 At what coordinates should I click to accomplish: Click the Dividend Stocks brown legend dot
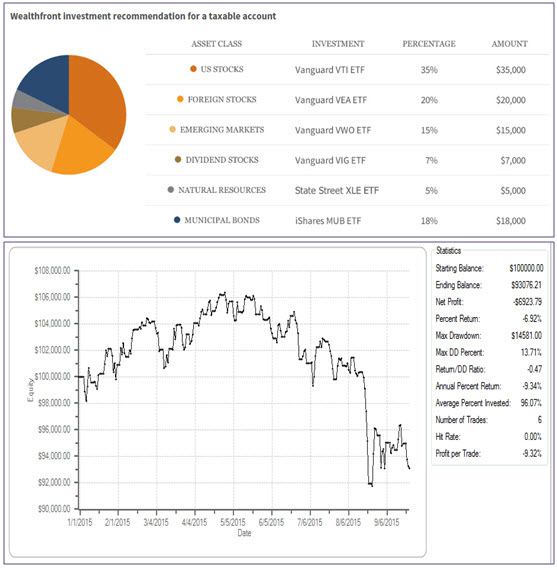point(178,159)
